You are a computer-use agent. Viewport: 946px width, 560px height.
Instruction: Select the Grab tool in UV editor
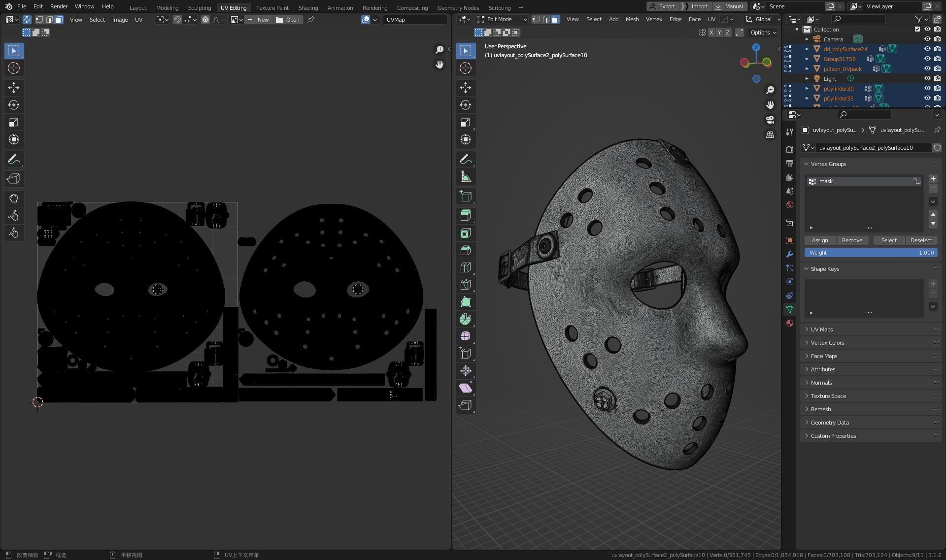click(14, 198)
